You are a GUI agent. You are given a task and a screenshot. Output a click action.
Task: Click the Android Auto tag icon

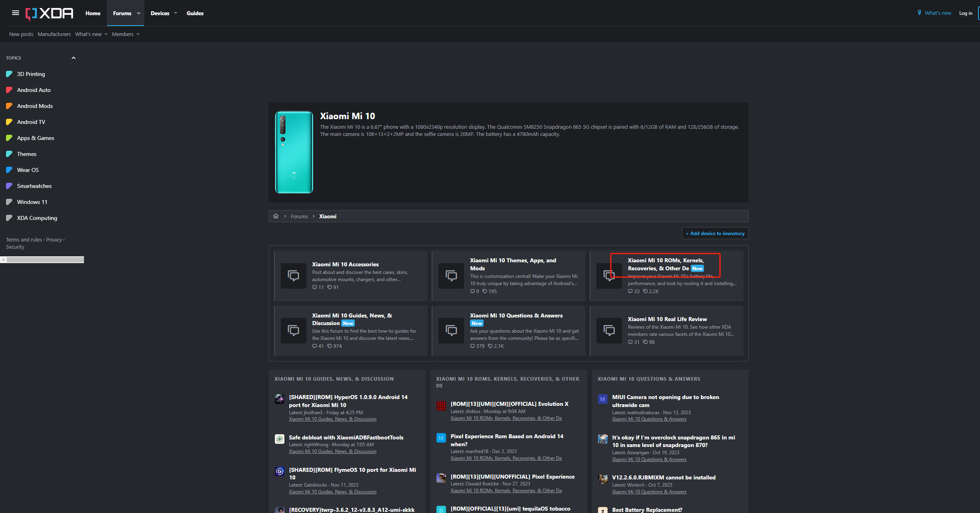pos(9,90)
